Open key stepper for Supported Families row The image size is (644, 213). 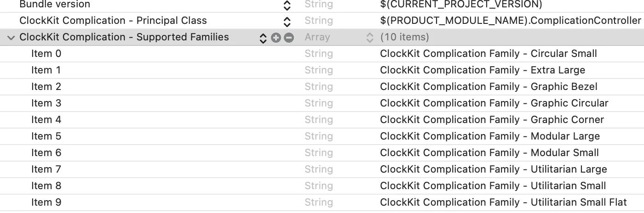[263, 38]
